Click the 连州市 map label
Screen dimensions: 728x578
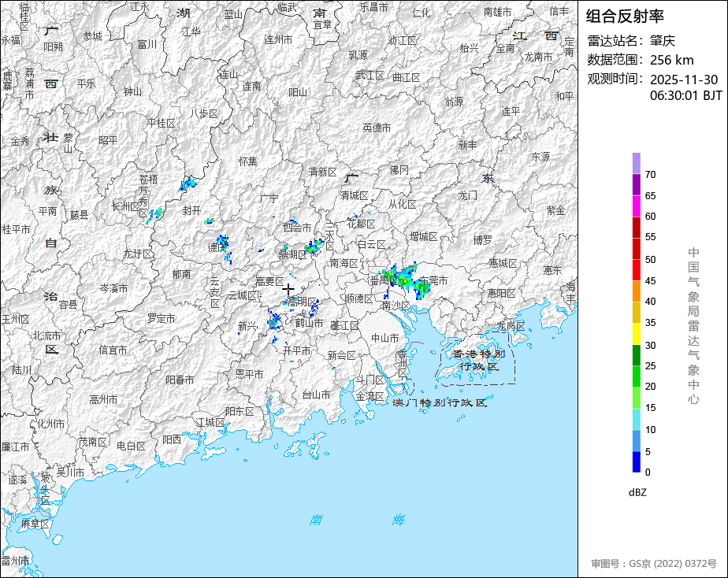pos(279,40)
